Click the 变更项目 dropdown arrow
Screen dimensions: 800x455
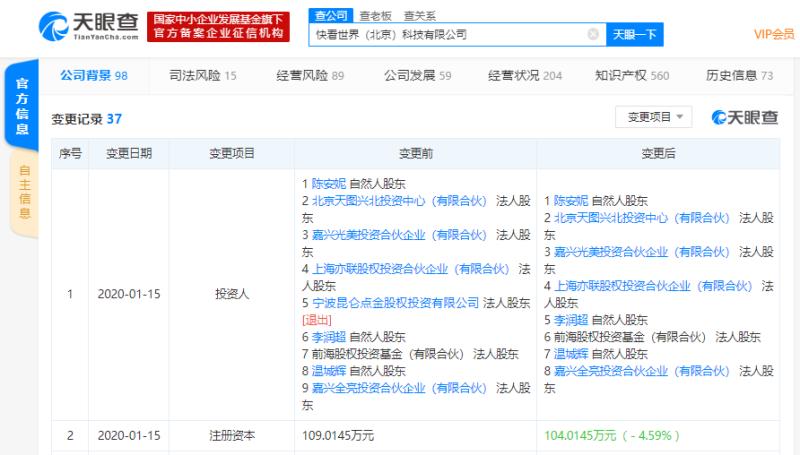click(x=680, y=117)
